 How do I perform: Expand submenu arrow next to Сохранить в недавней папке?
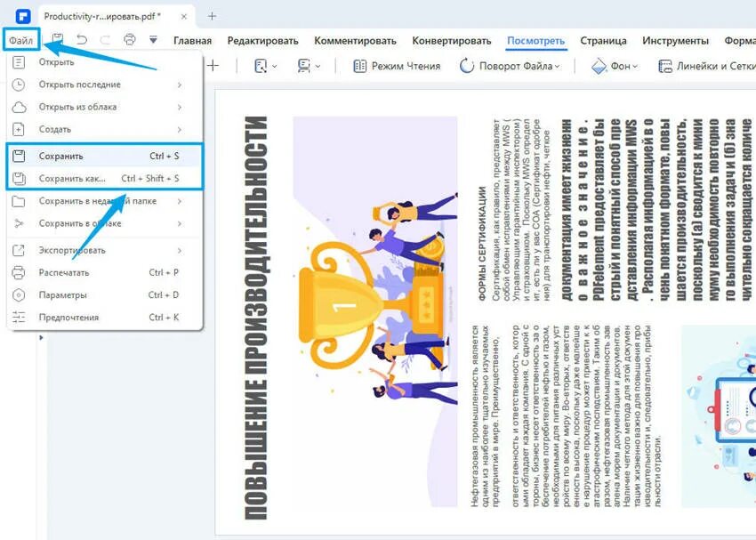coord(180,201)
